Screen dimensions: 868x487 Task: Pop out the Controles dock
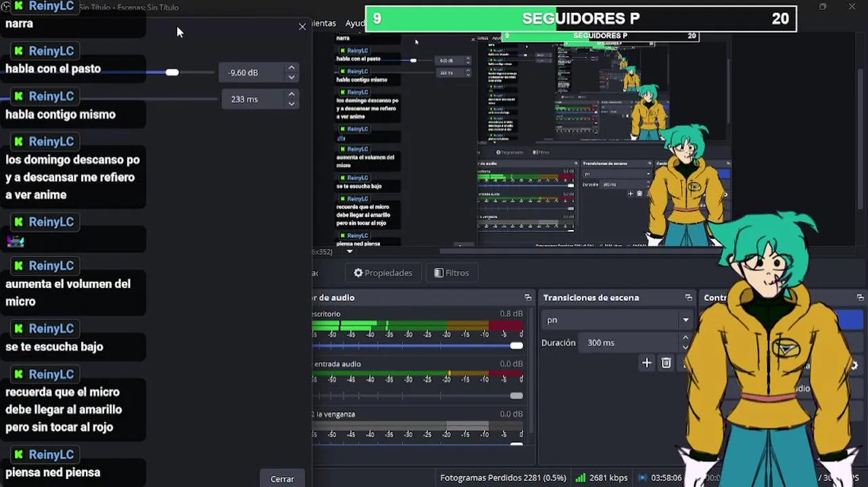(860, 298)
